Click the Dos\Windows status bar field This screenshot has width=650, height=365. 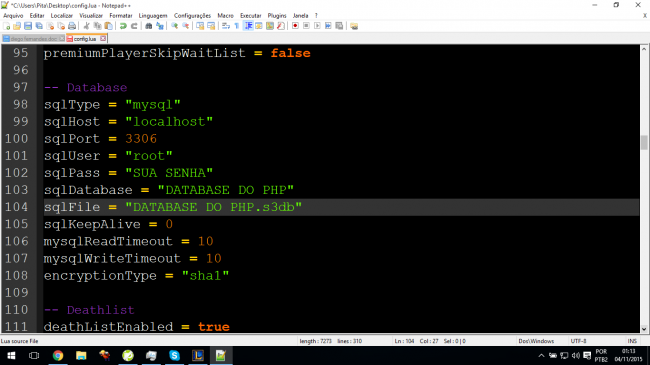(x=536, y=341)
